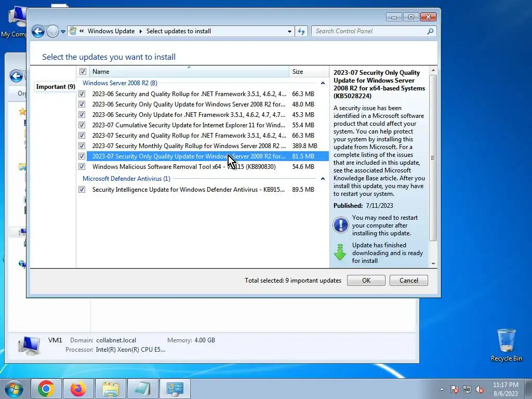The width and height of the screenshot is (532, 399).
Task: Click My Computer desktop icon
Action: [x=14, y=22]
